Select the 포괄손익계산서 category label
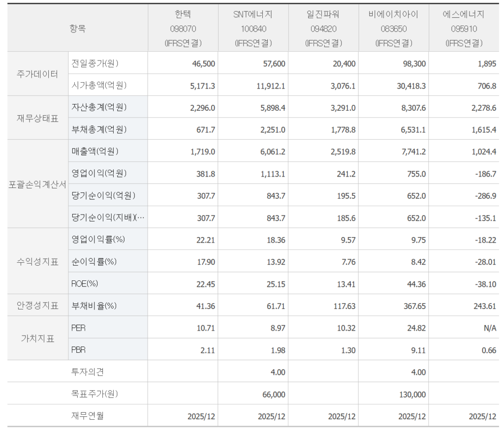The image size is (504, 430). (x=37, y=184)
